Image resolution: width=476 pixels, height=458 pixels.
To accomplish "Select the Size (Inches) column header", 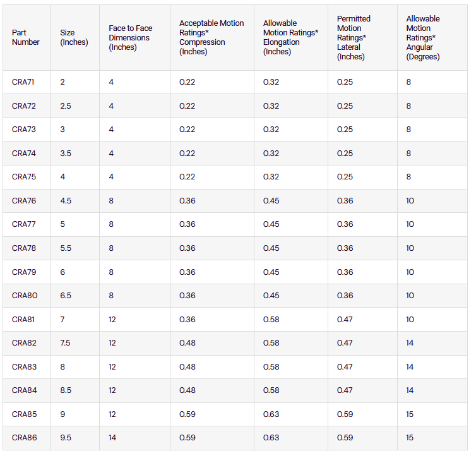I will pyautogui.click(x=74, y=37).
